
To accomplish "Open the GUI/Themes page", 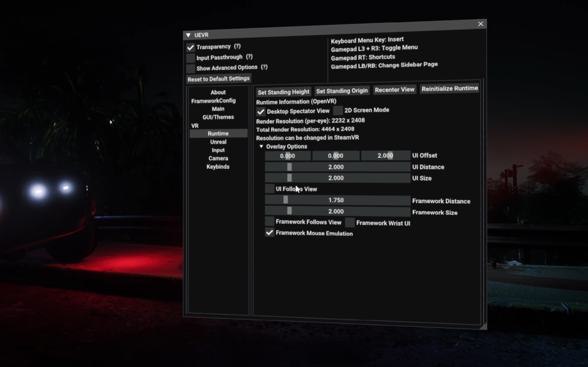I will click(218, 117).
